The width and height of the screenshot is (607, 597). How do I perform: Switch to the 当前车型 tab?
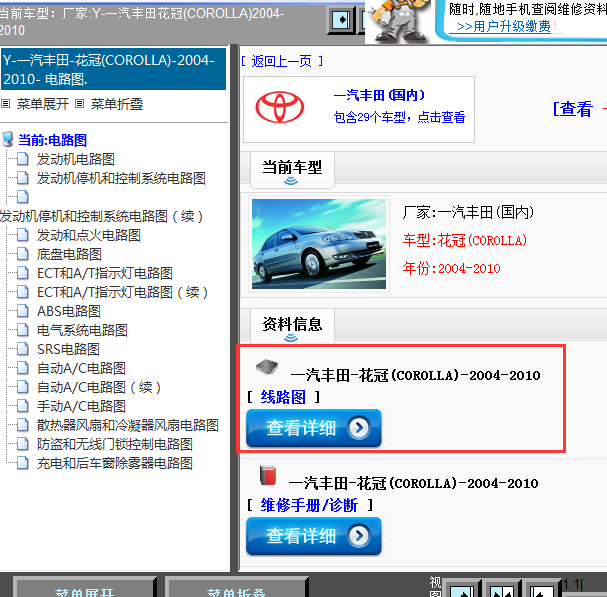(292, 170)
